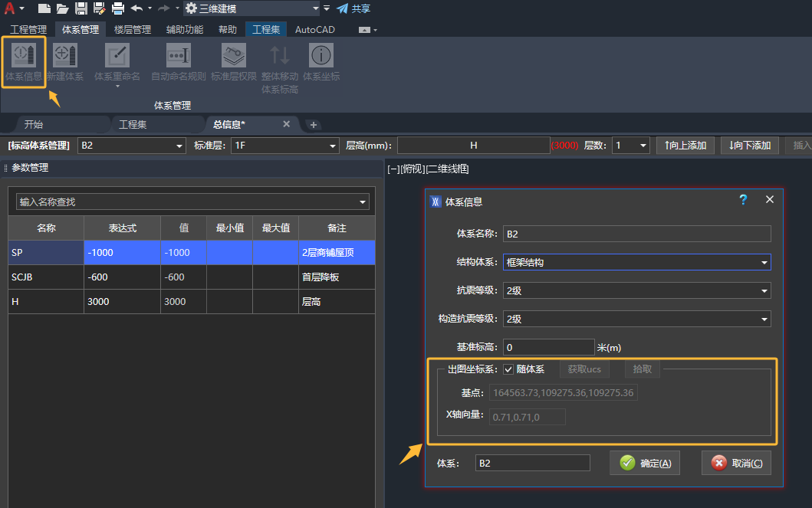Click the 新建体系 ribbon icon
Viewport: 812px width, 508px height.
point(65,55)
